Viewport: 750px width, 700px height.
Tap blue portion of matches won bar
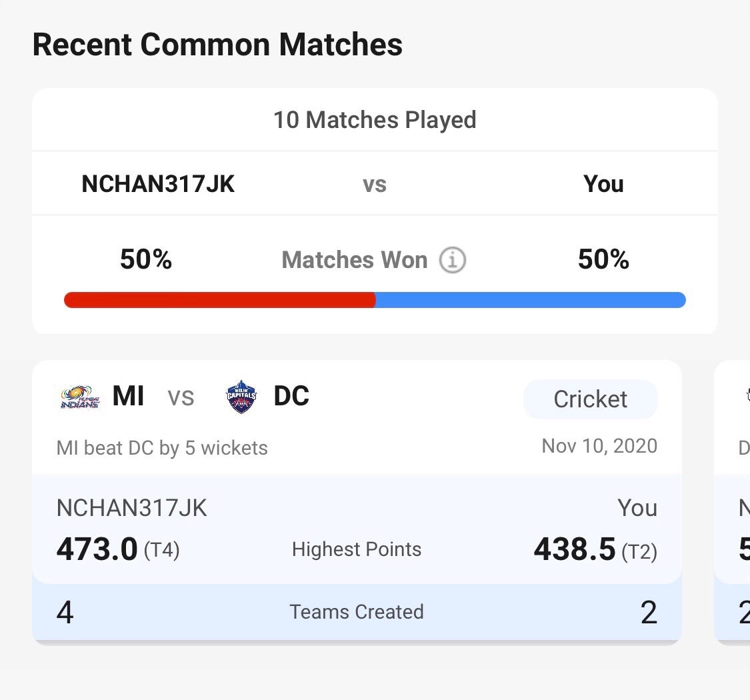coord(531,300)
